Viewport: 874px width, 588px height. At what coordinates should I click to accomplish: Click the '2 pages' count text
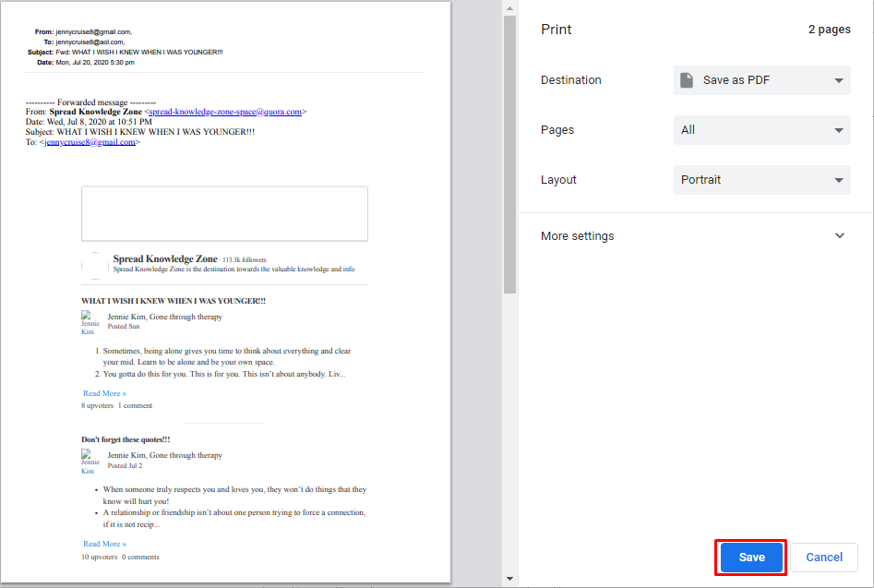tap(829, 30)
